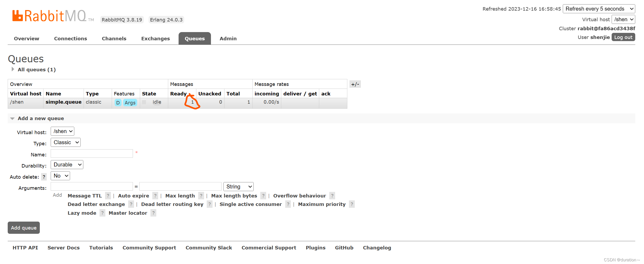Viewport: 644px width, 264px height.
Task: Click the Single active consumer help icon
Action: pyautogui.click(x=288, y=204)
